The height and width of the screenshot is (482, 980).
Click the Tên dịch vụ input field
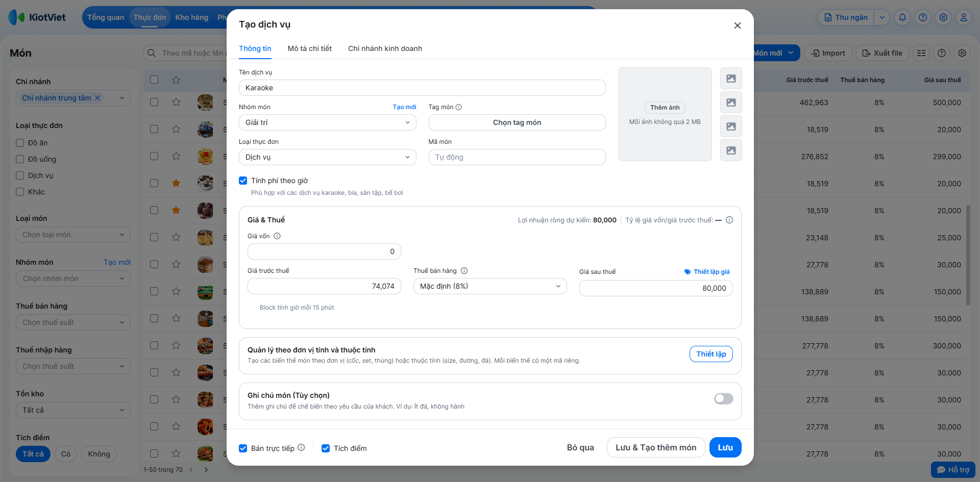[422, 88]
